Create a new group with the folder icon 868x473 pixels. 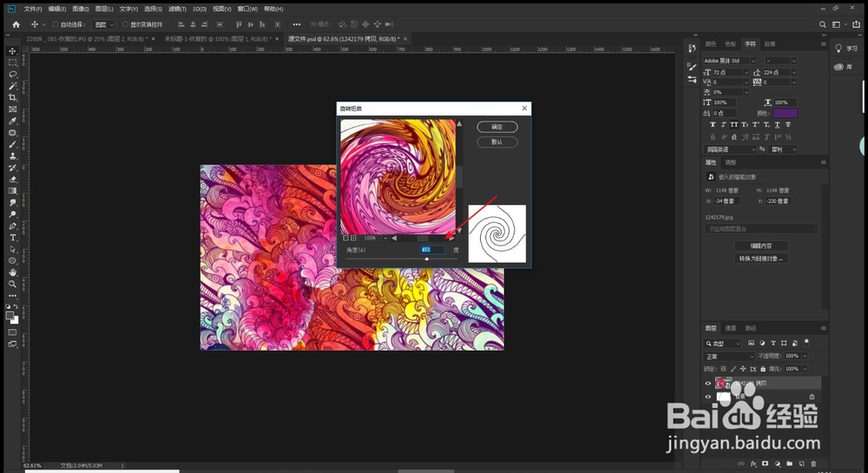pos(789,463)
